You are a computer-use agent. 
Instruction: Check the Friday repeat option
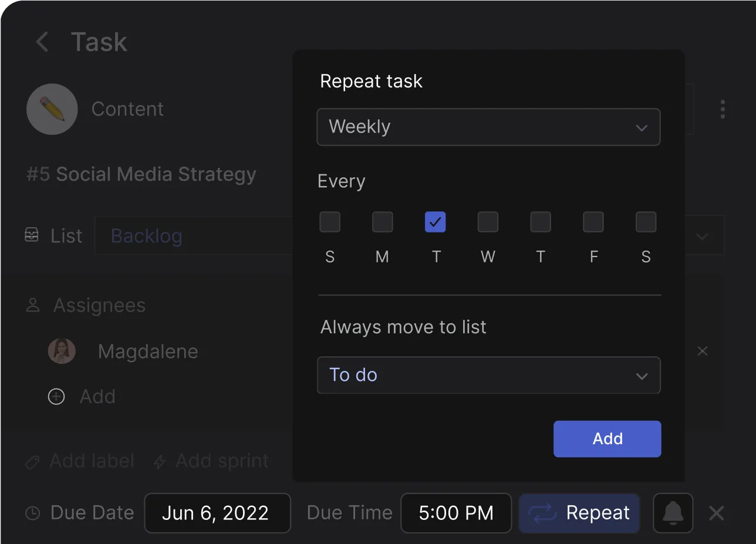pyautogui.click(x=593, y=222)
